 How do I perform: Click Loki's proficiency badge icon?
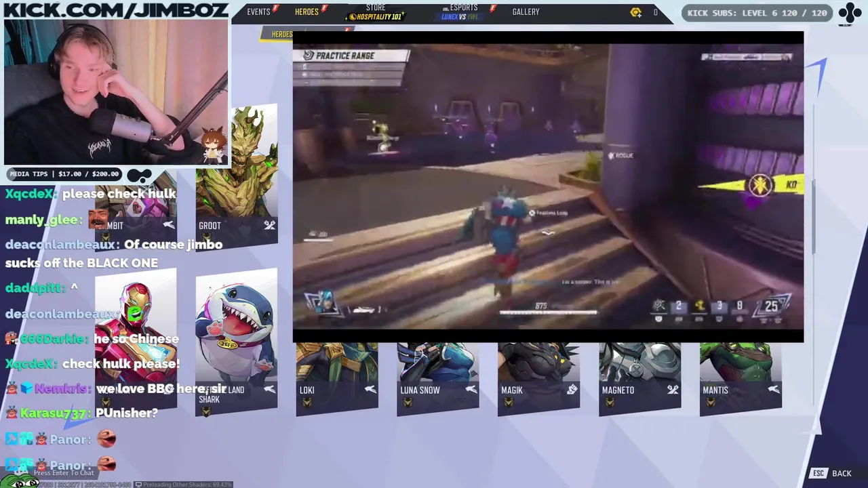coord(307,403)
